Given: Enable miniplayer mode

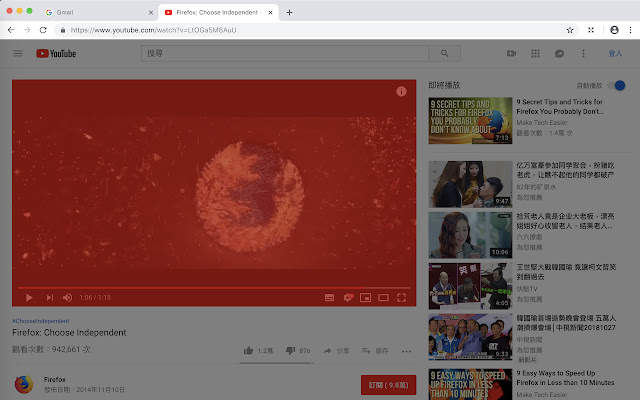Looking at the screenshot, I should [365, 298].
